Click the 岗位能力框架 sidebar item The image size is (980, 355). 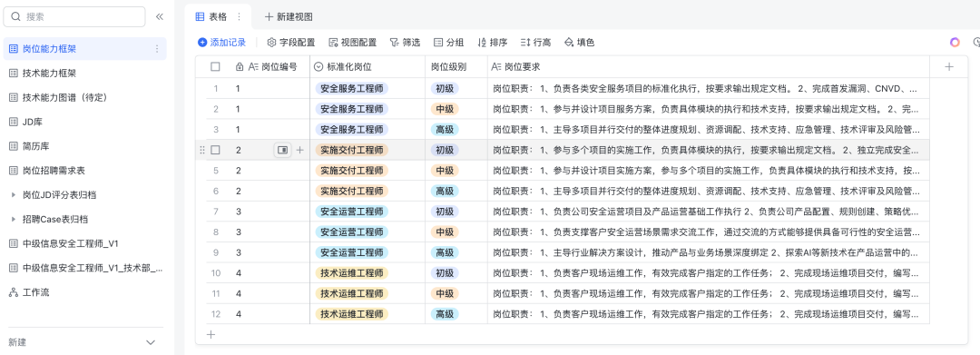tap(85, 49)
